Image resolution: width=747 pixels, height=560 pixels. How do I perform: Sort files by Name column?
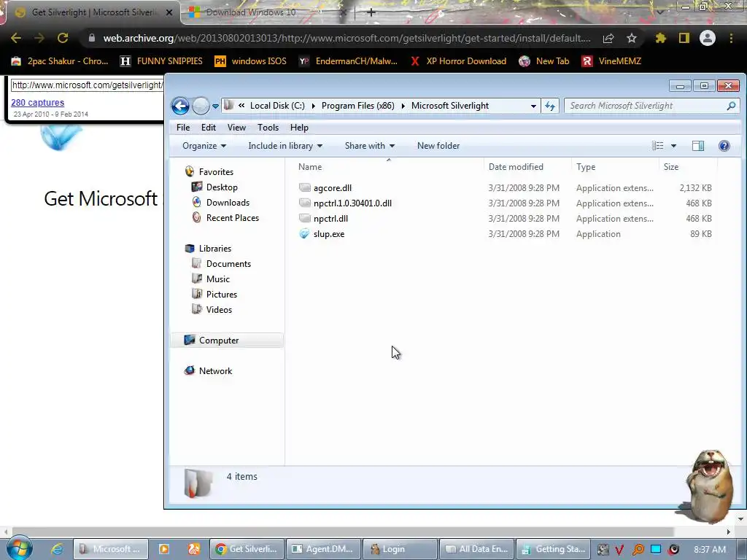(x=310, y=167)
